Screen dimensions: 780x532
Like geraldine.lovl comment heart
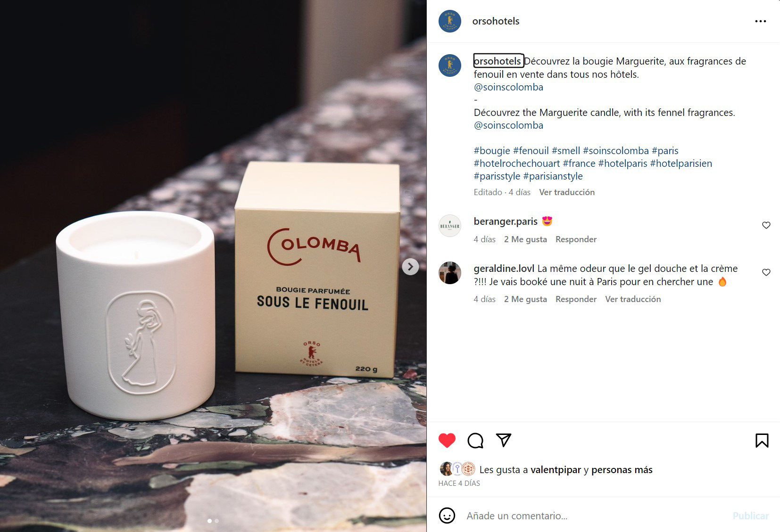(766, 272)
